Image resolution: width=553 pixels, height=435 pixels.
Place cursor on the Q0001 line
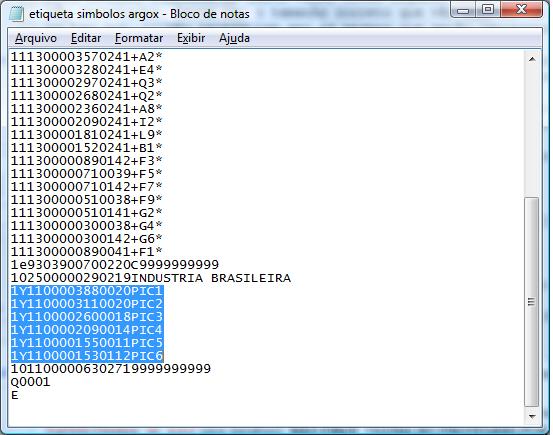click(30, 382)
